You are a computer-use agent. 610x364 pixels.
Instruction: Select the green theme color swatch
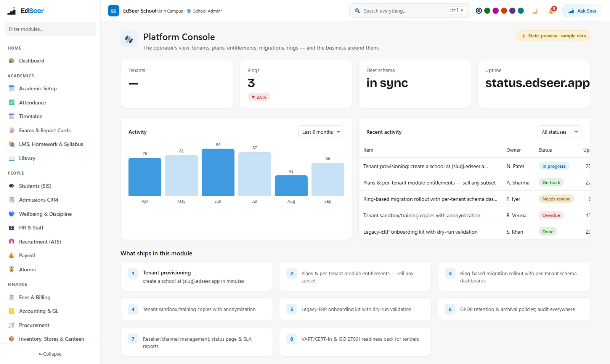(487, 11)
